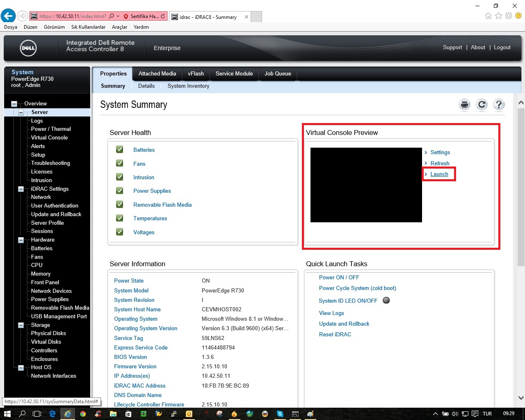Select Virtual Console in tree
Viewport: 525px width, 420px height.
pyautogui.click(x=49, y=138)
